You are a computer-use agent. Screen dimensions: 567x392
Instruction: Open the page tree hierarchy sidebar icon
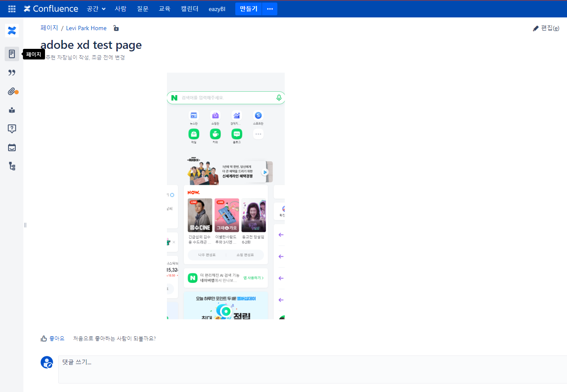12,166
